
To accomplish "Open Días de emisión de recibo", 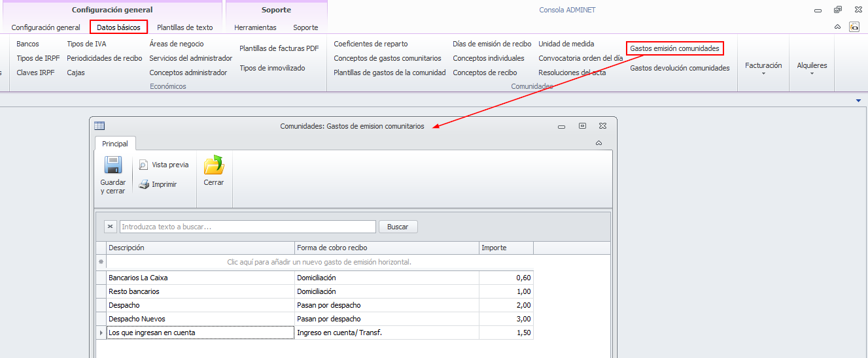I will [492, 44].
